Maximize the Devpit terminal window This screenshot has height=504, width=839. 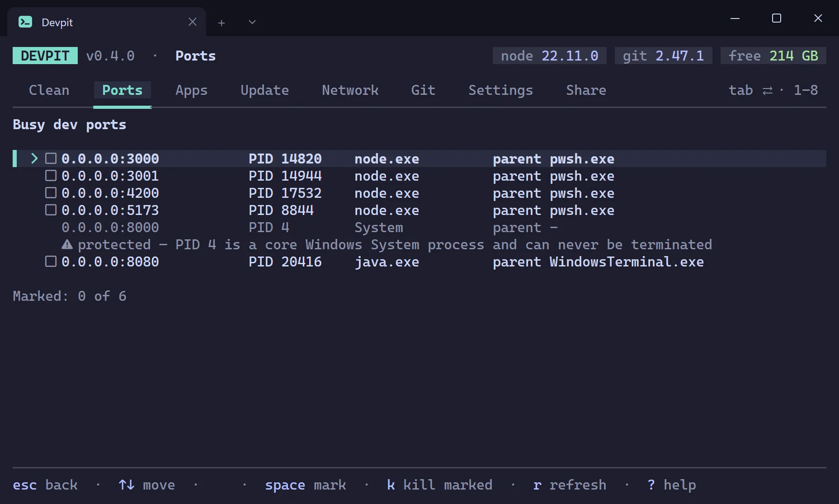(x=777, y=18)
